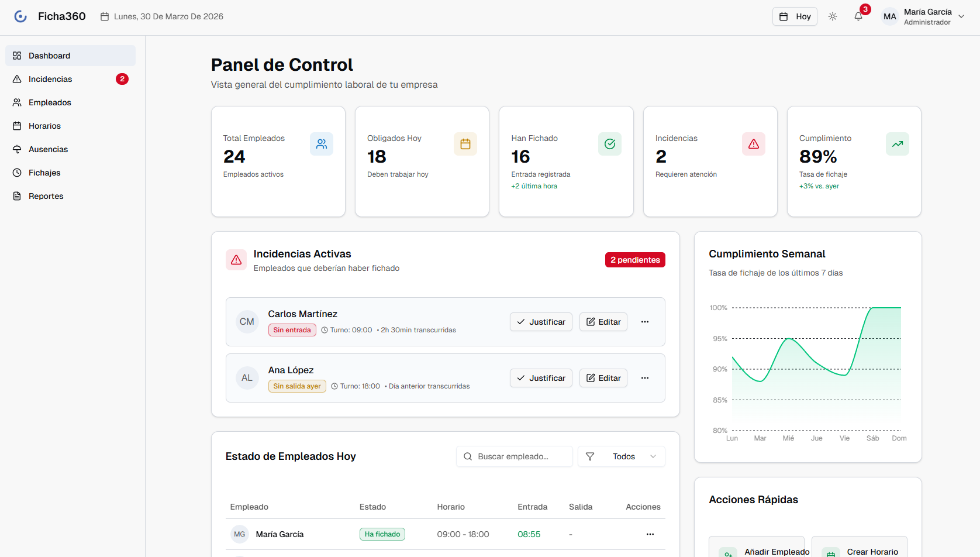The height and width of the screenshot is (557, 980).
Task: Click the Ficha360 logo icon
Action: tap(20, 16)
